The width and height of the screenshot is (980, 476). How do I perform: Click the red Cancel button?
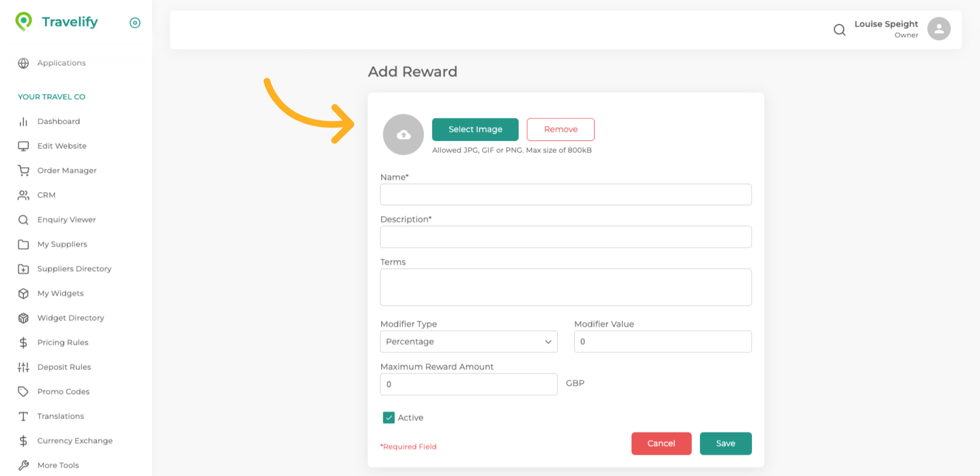tap(661, 443)
